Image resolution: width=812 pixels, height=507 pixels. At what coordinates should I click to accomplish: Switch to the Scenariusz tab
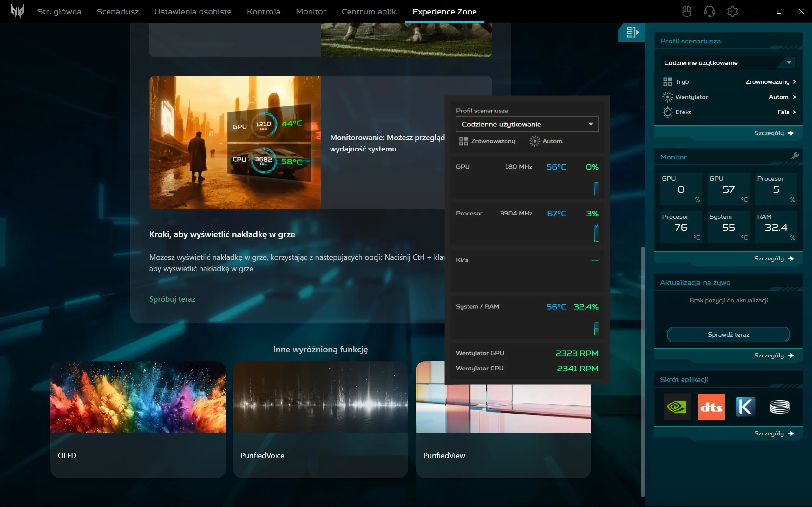pyautogui.click(x=117, y=11)
